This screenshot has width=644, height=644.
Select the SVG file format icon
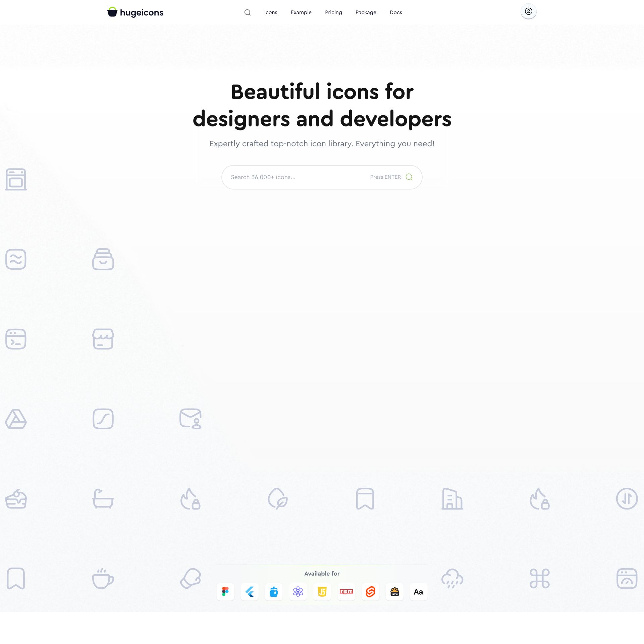(x=394, y=592)
